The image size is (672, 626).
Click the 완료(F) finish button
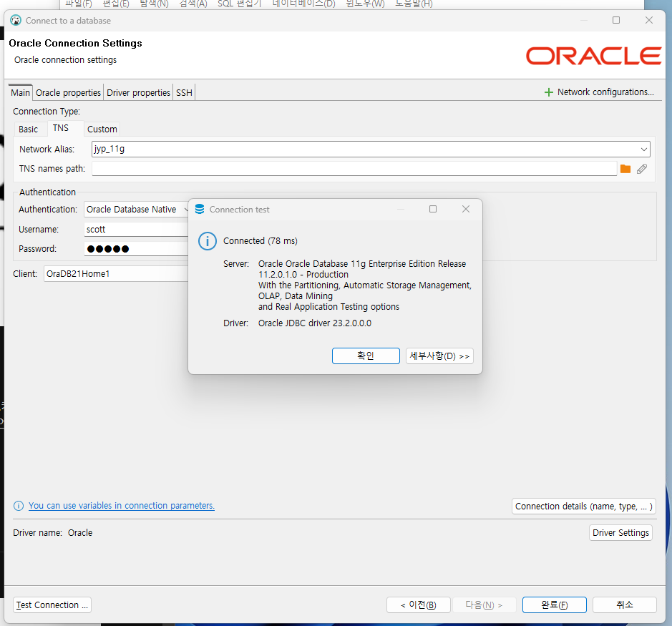click(x=555, y=605)
